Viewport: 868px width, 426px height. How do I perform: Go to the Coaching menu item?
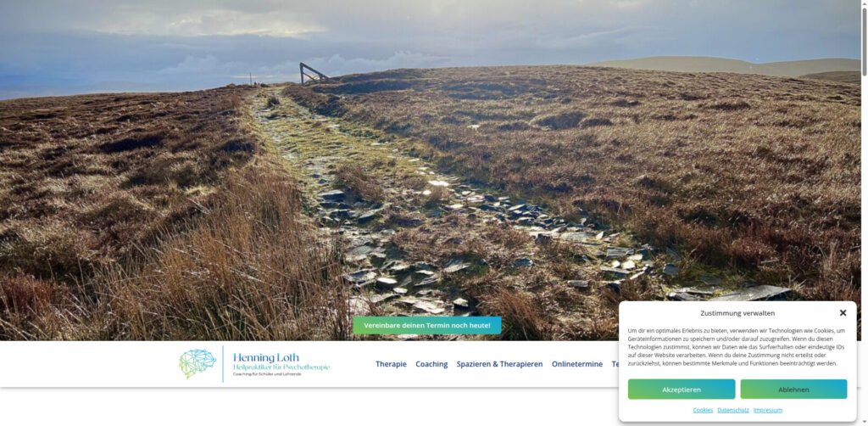click(431, 364)
